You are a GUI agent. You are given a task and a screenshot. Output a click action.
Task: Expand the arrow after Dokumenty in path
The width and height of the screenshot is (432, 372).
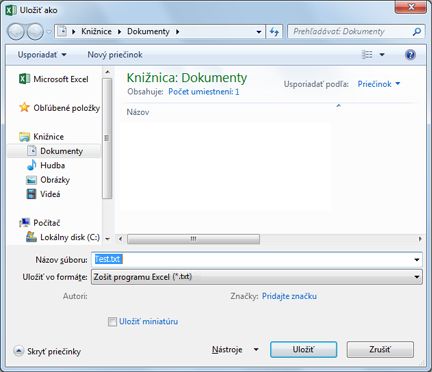click(178, 32)
